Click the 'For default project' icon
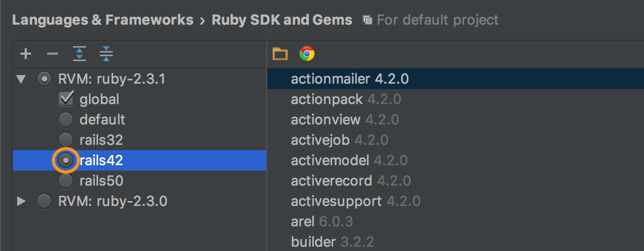Viewport: 644px width, 251px height. point(368,20)
